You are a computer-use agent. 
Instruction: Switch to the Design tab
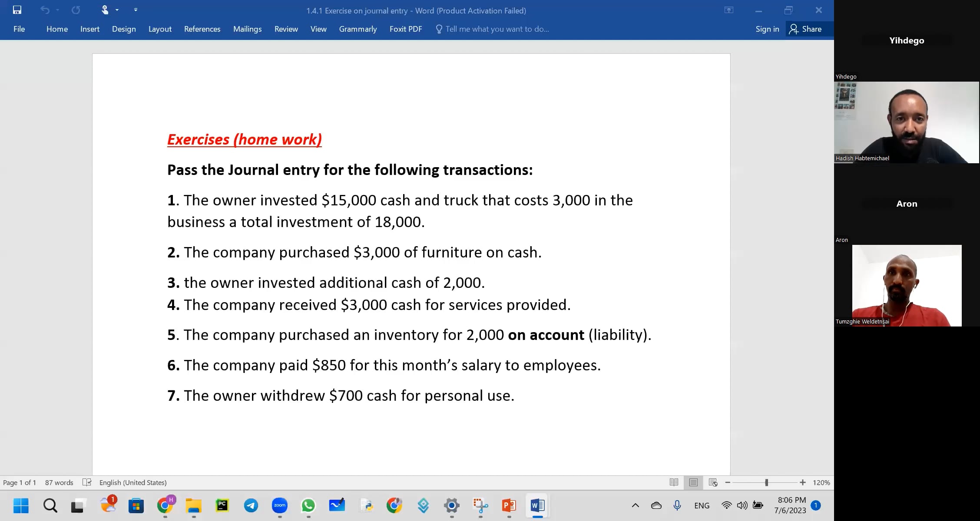pyautogui.click(x=124, y=29)
